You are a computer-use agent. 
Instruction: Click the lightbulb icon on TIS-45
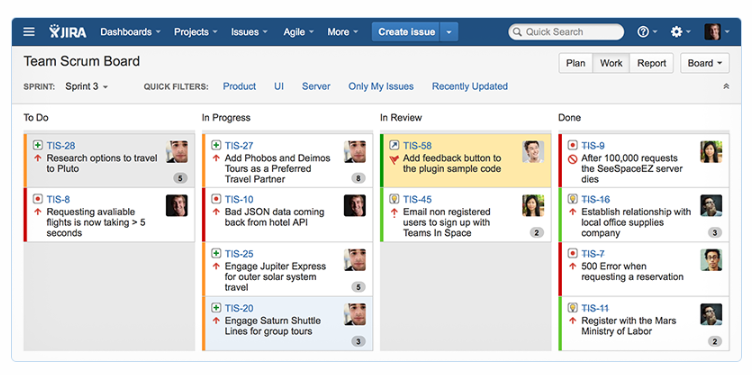pos(394,199)
